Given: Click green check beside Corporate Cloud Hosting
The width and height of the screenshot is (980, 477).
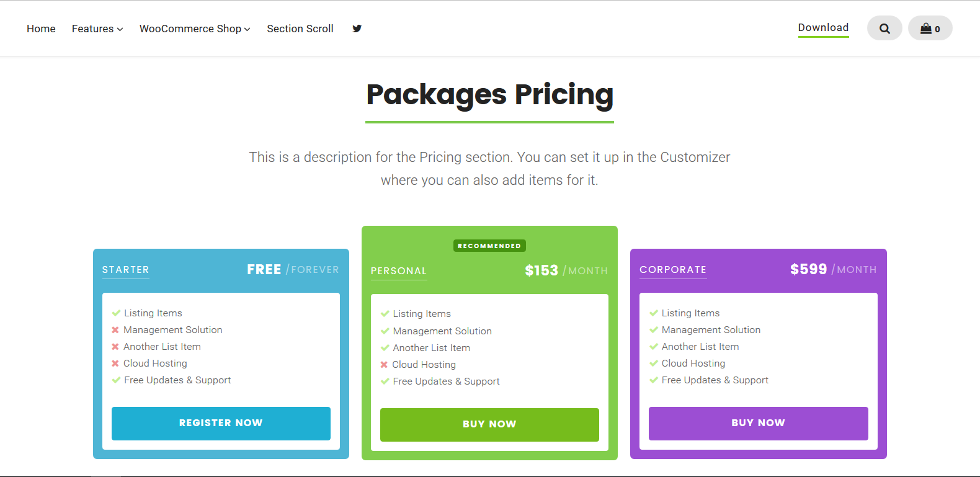Looking at the screenshot, I should (x=654, y=363).
